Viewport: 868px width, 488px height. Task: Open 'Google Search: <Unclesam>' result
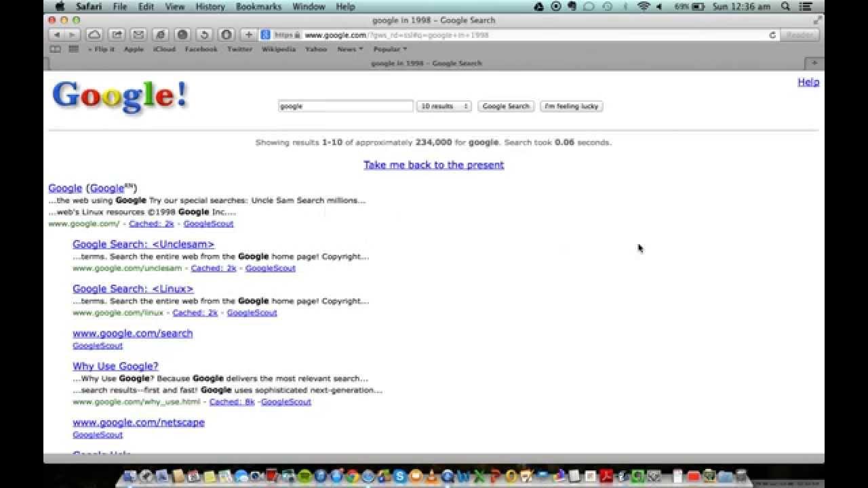144,244
